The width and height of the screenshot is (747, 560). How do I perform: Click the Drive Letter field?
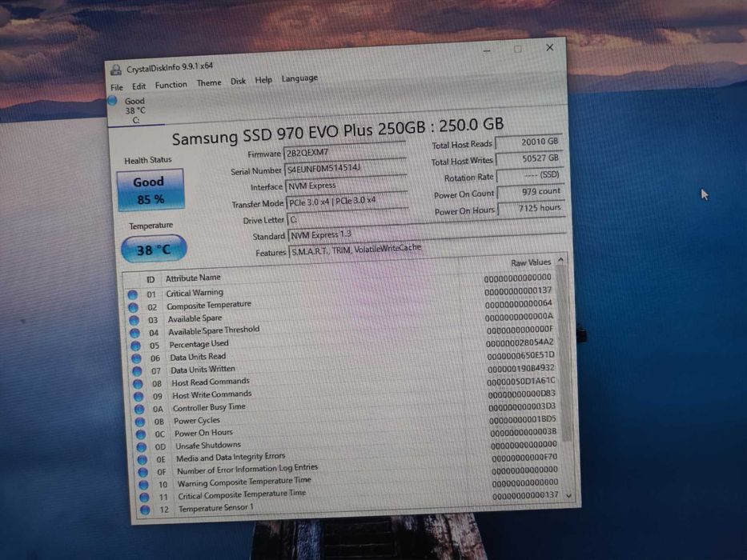click(x=427, y=217)
